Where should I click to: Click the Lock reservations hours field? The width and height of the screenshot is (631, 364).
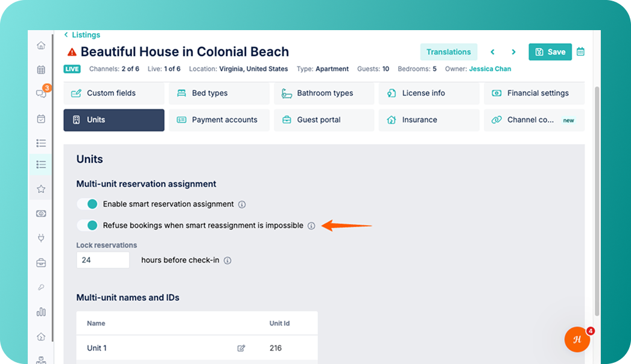[103, 260]
